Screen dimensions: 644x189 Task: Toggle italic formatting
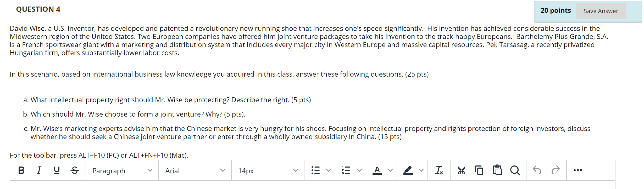[39, 170]
